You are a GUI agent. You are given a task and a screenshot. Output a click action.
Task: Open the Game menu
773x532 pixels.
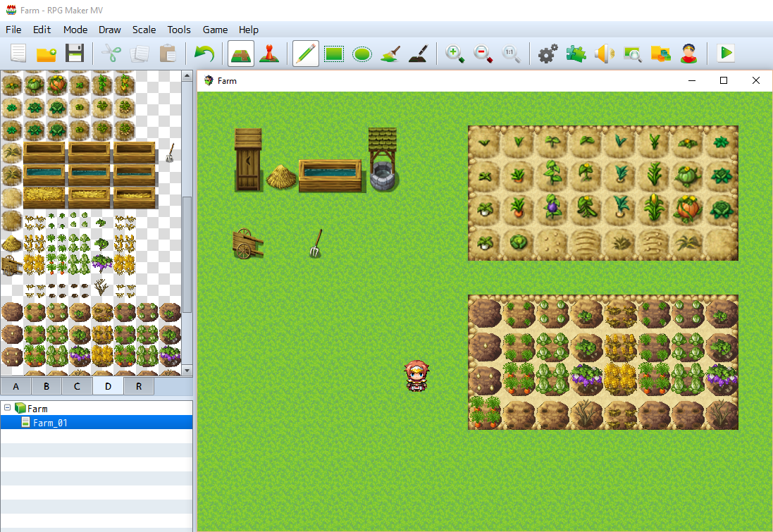216,30
